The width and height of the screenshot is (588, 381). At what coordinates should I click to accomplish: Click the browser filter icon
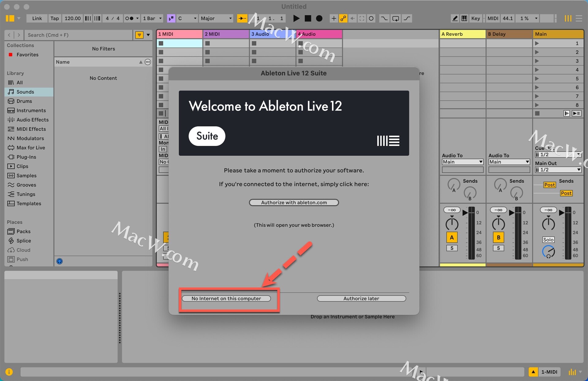(139, 35)
